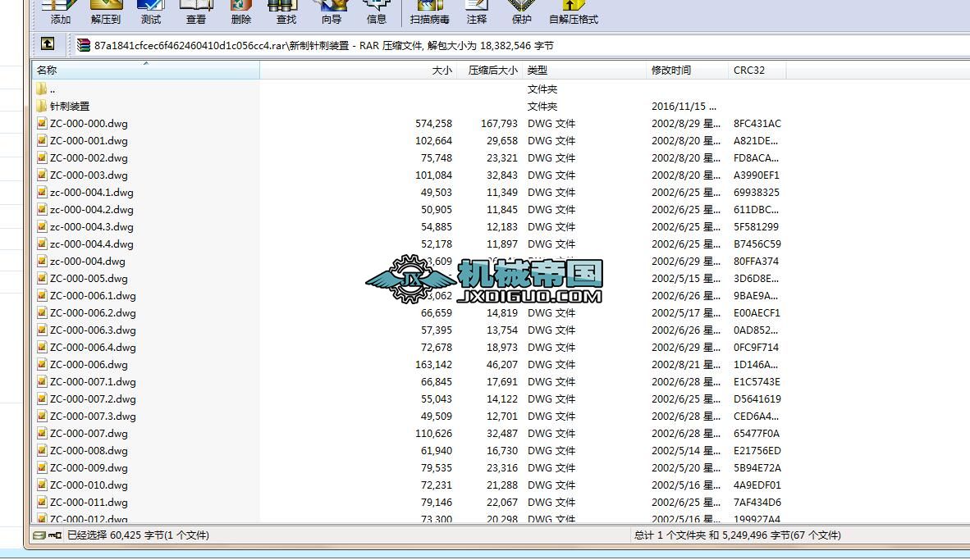This screenshot has width=970, height=560.
Task: Go up one folder level button
Action: point(48,44)
